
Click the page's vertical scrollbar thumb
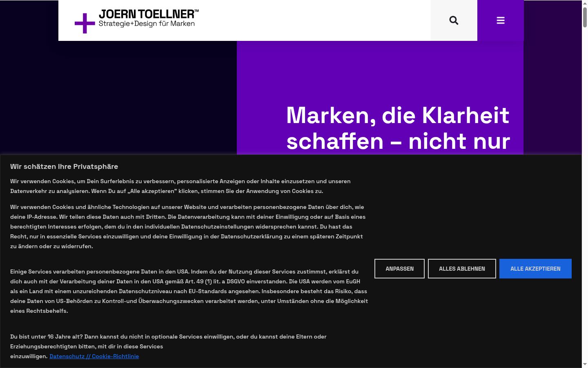(585, 17)
